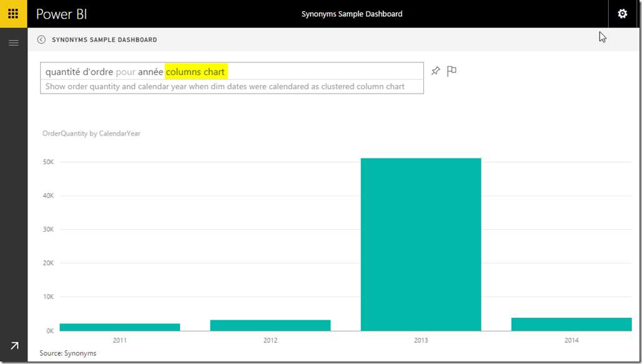Pin the visual with the pushpin icon
Image resolution: width=642 pixels, height=364 pixels.
[435, 71]
